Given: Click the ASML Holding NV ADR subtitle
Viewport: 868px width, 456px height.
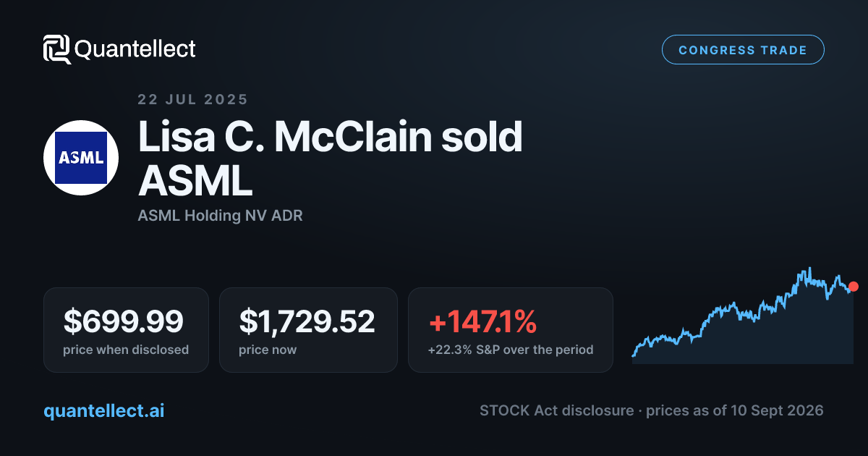Looking at the screenshot, I should click(220, 216).
